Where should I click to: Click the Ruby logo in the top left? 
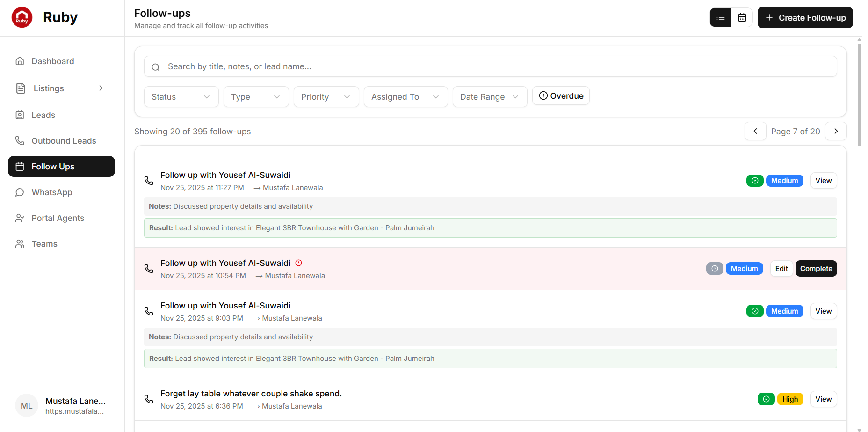point(22,17)
